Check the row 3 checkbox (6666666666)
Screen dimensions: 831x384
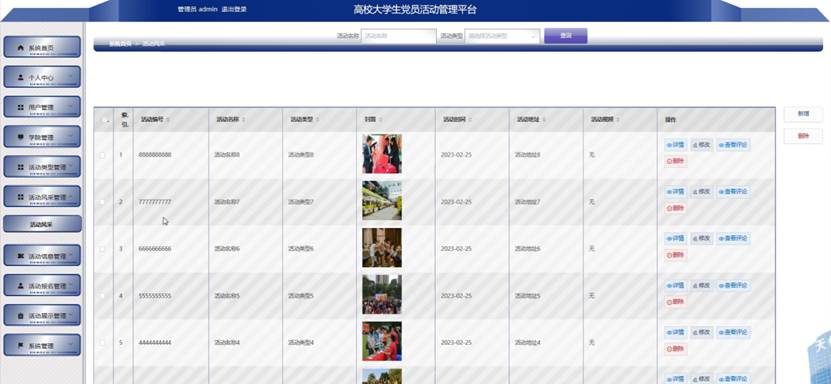pos(103,249)
